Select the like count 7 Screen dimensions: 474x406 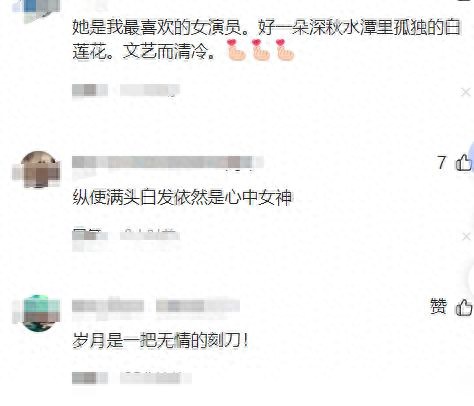pos(442,163)
